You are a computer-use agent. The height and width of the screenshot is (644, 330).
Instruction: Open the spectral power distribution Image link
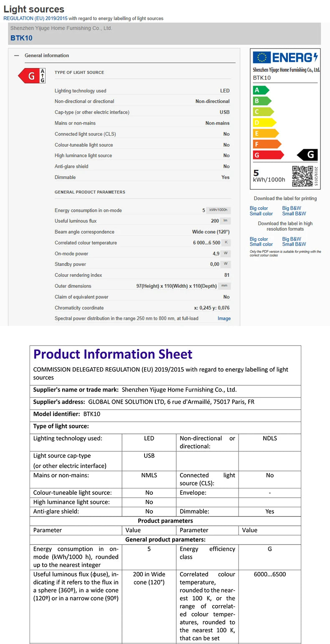click(224, 318)
